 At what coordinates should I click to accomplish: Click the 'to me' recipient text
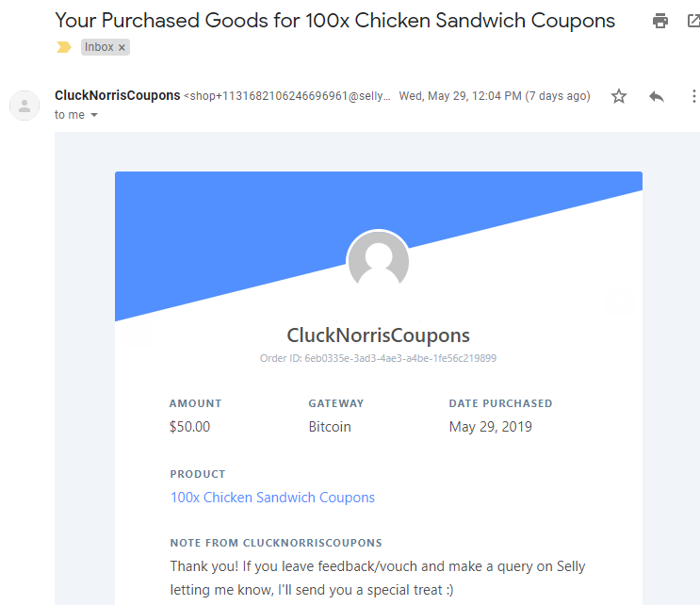pyautogui.click(x=70, y=115)
